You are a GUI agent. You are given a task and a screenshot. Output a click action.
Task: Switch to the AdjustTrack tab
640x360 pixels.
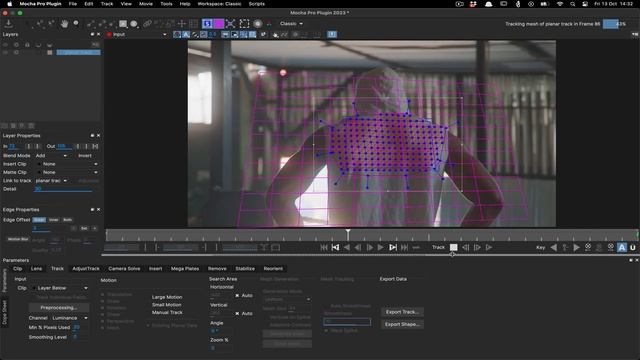[86, 269]
